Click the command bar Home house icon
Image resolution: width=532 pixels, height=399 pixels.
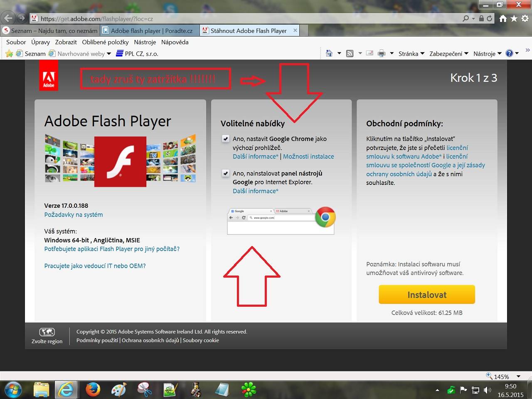coord(329,53)
